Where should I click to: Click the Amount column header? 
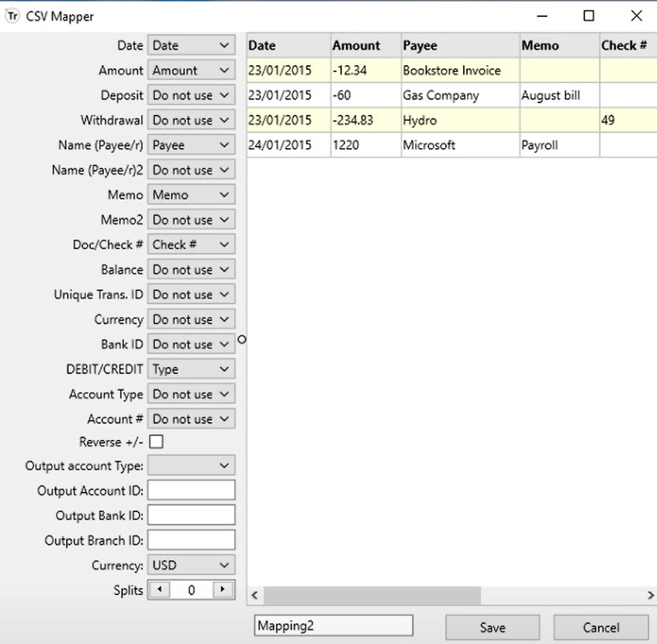coord(366,45)
